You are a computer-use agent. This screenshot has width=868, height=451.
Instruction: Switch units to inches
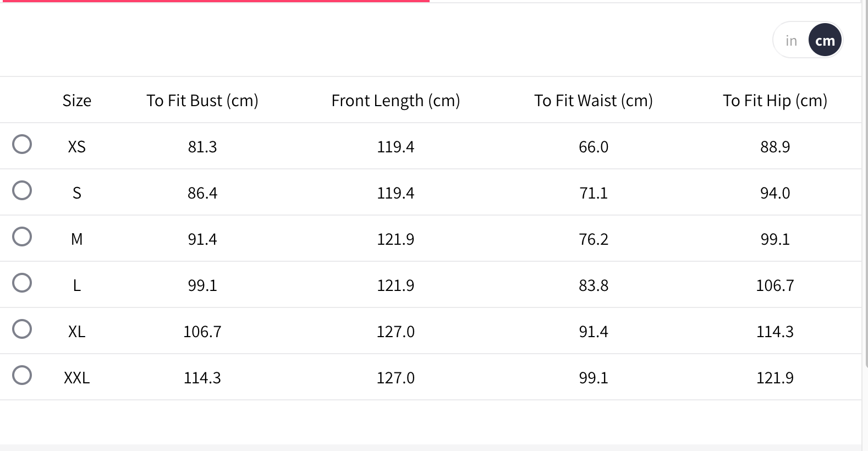791,41
